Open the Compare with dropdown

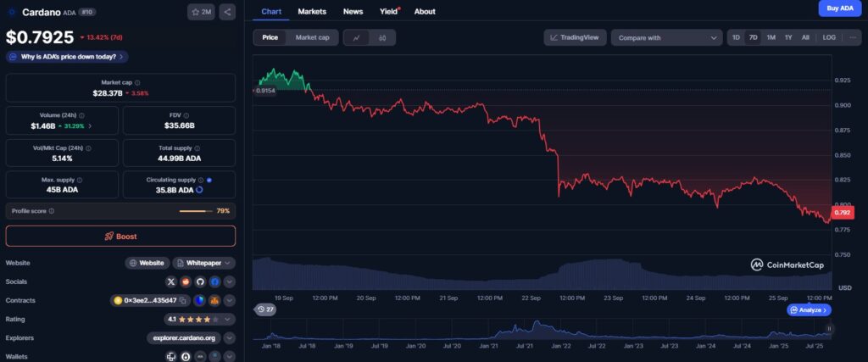pos(665,37)
